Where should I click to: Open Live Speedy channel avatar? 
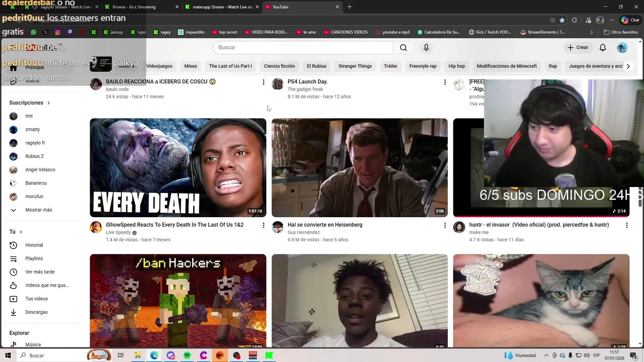[96, 227]
